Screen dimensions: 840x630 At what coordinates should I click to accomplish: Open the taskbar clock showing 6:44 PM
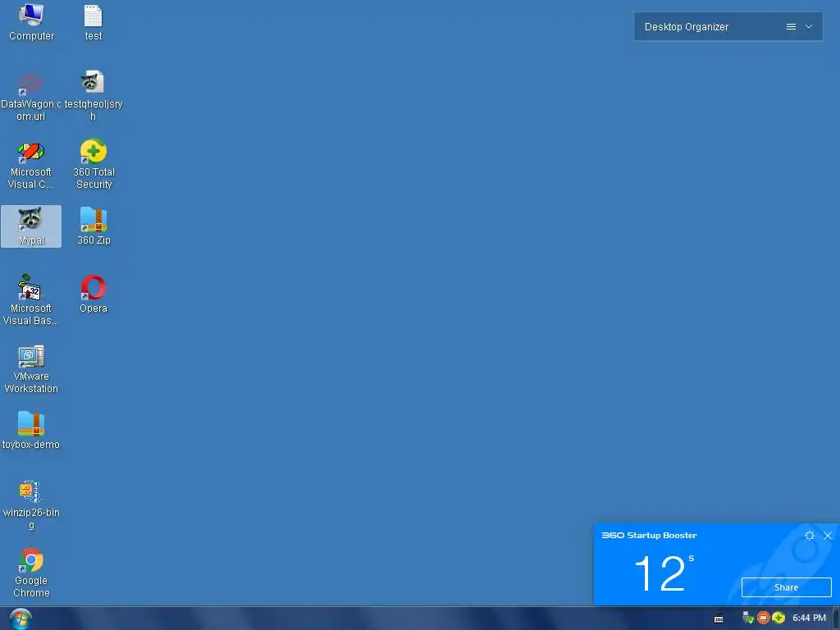[x=809, y=618]
